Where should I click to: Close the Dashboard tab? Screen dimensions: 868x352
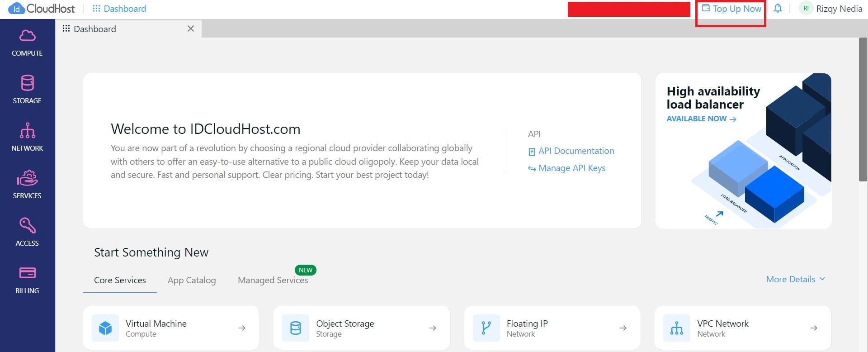191,29
